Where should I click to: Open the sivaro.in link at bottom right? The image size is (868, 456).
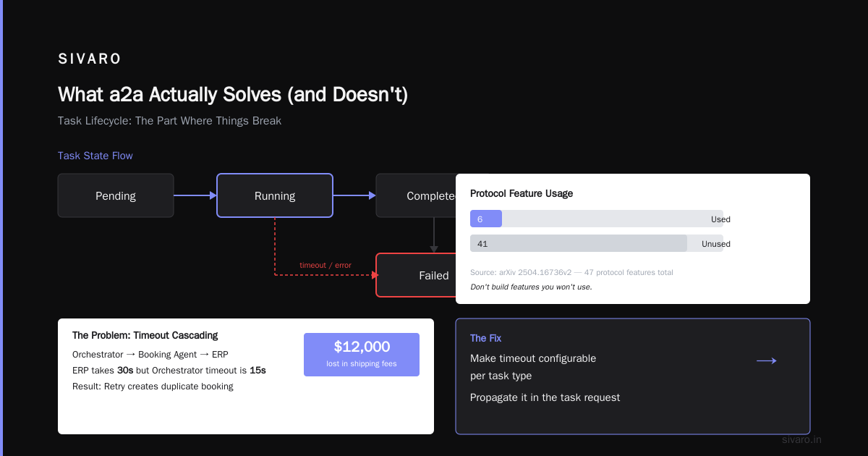[802, 439]
